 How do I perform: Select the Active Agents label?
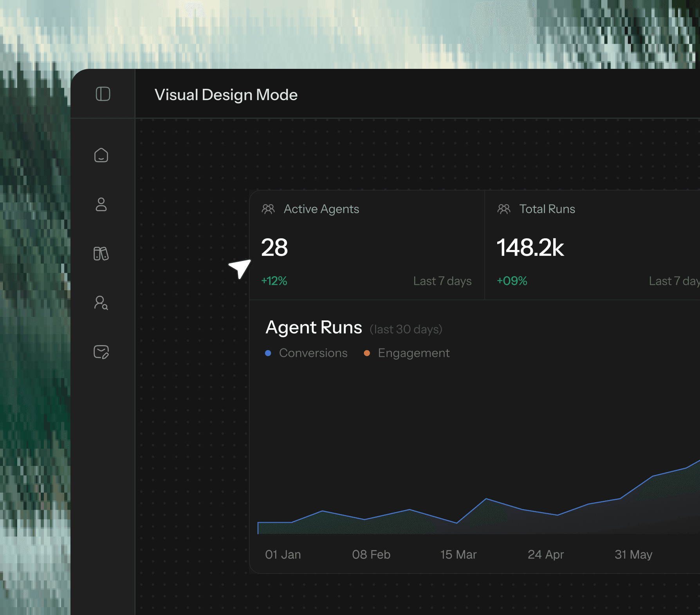pyautogui.click(x=321, y=209)
